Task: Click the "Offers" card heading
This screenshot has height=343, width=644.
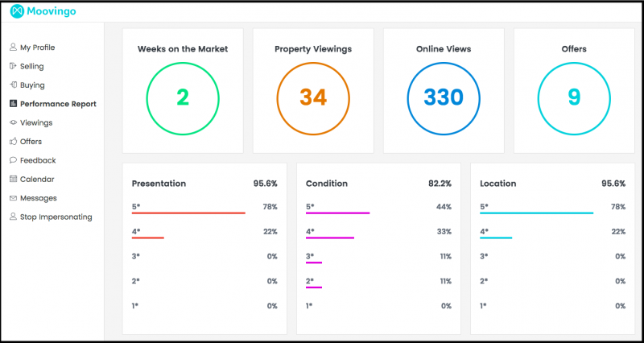Action: 574,49
